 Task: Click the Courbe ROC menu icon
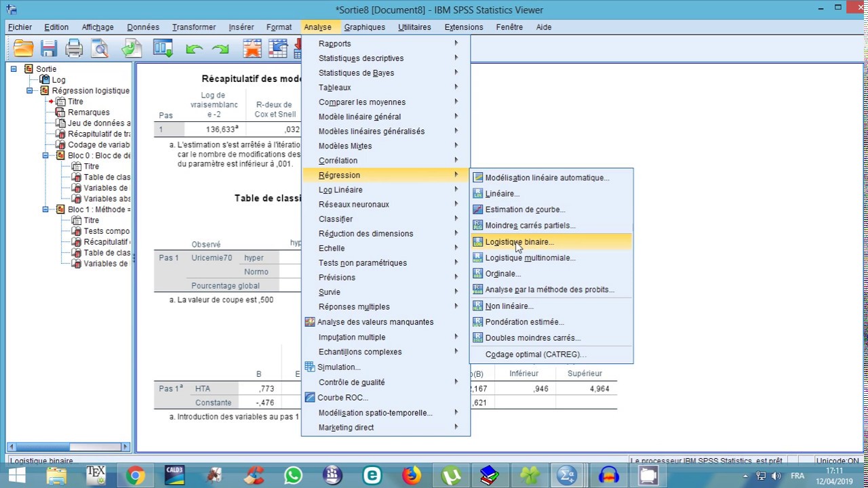310,398
